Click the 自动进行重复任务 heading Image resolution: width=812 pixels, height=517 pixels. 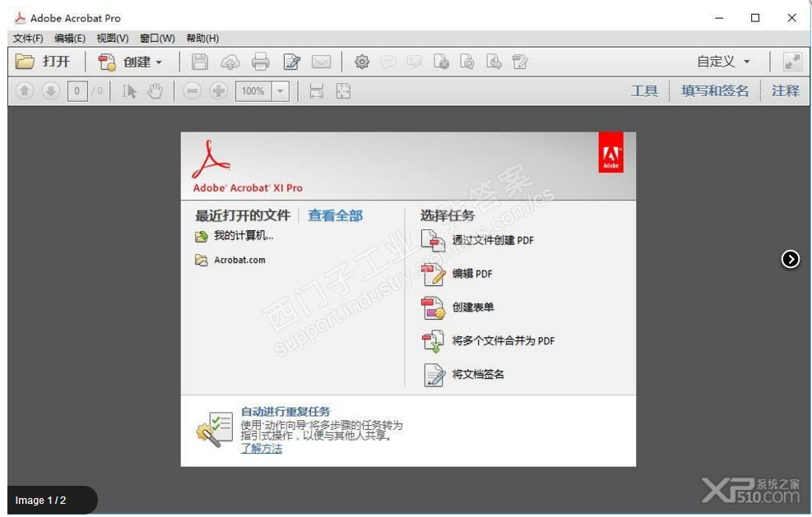285,412
